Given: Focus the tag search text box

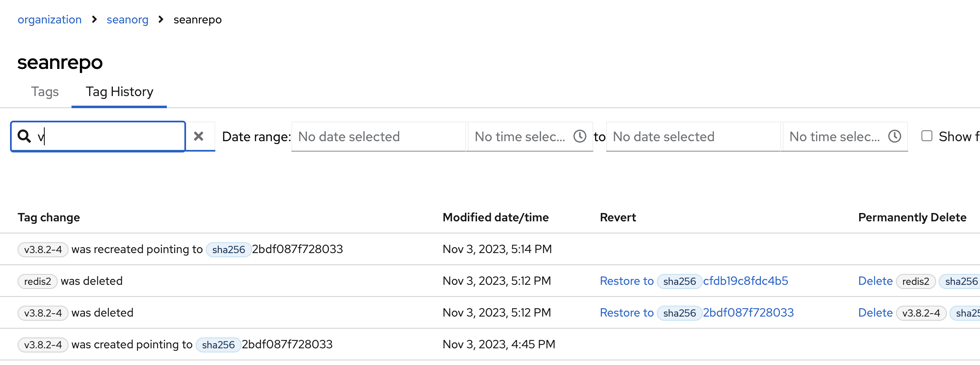Looking at the screenshot, I should [x=109, y=137].
